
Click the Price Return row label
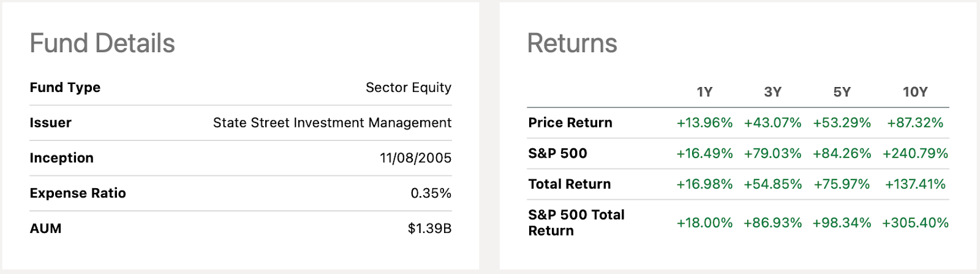point(570,123)
